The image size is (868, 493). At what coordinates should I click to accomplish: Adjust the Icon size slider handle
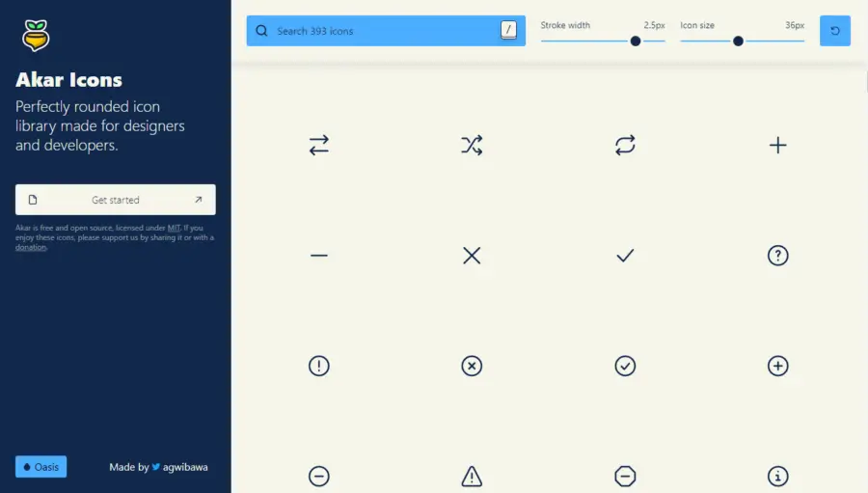[x=738, y=41]
